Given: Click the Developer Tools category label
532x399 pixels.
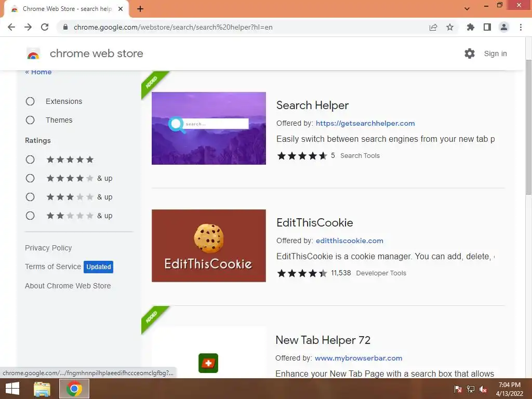Looking at the screenshot, I should click(381, 273).
